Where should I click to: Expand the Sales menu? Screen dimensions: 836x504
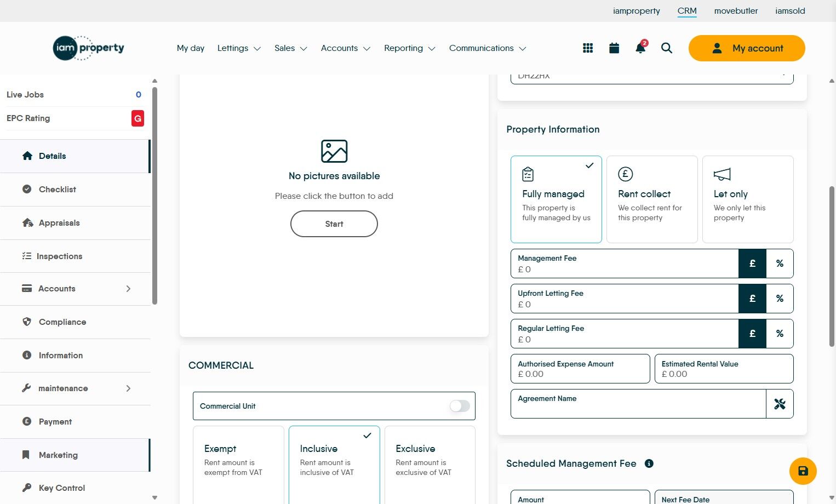pos(291,48)
